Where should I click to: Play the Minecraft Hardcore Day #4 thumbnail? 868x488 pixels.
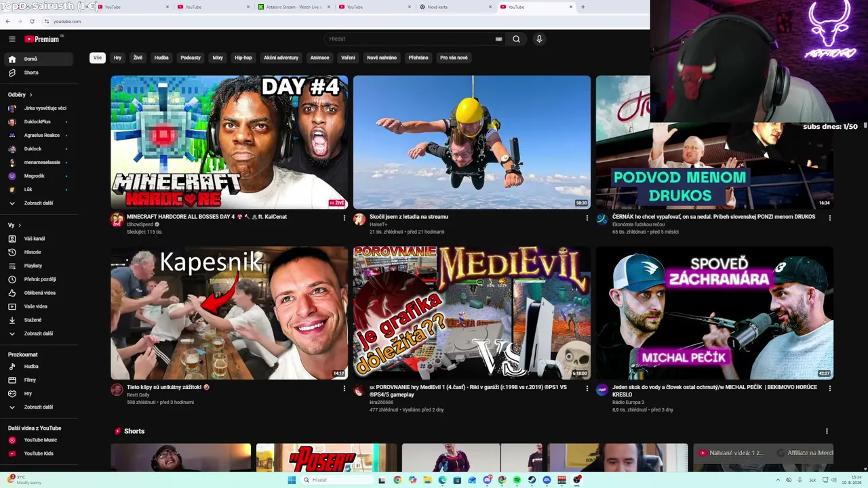pyautogui.click(x=229, y=142)
